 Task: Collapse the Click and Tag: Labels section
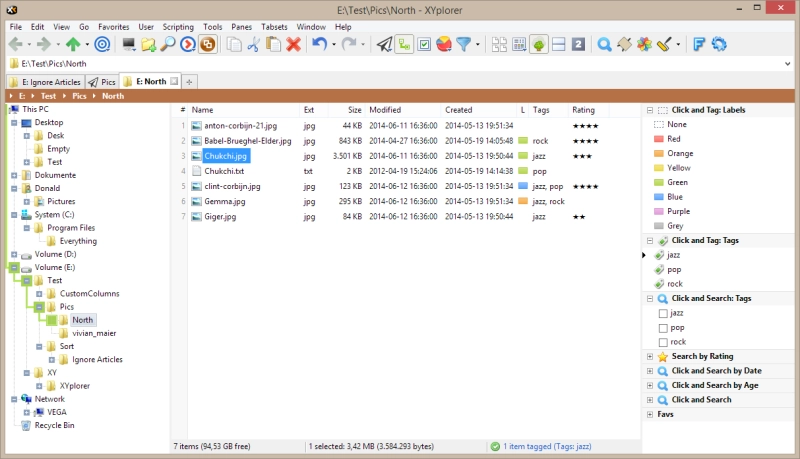pos(650,110)
